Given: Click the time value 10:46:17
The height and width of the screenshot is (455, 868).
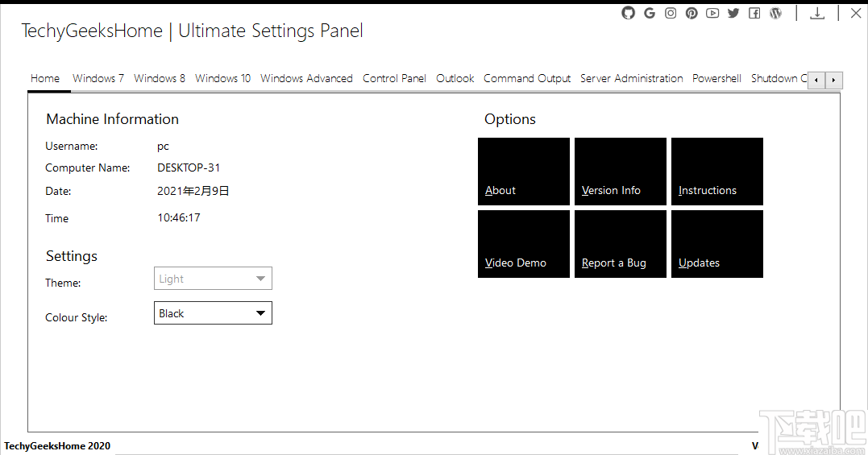Looking at the screenshot, I should pyautogui.click(x=178, y=217).
